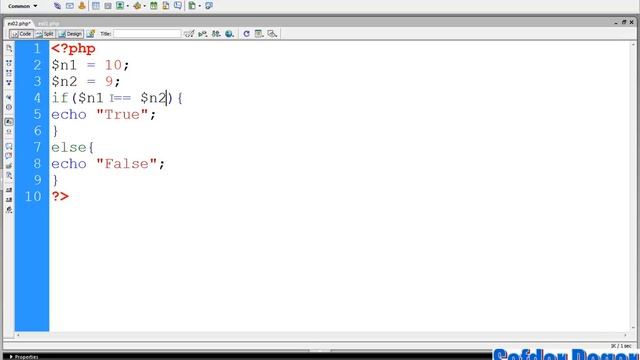The width and height of the screenshot is (640, 360).
Task: Toggle Highlight Invalid Code
Action: point(9,131)
